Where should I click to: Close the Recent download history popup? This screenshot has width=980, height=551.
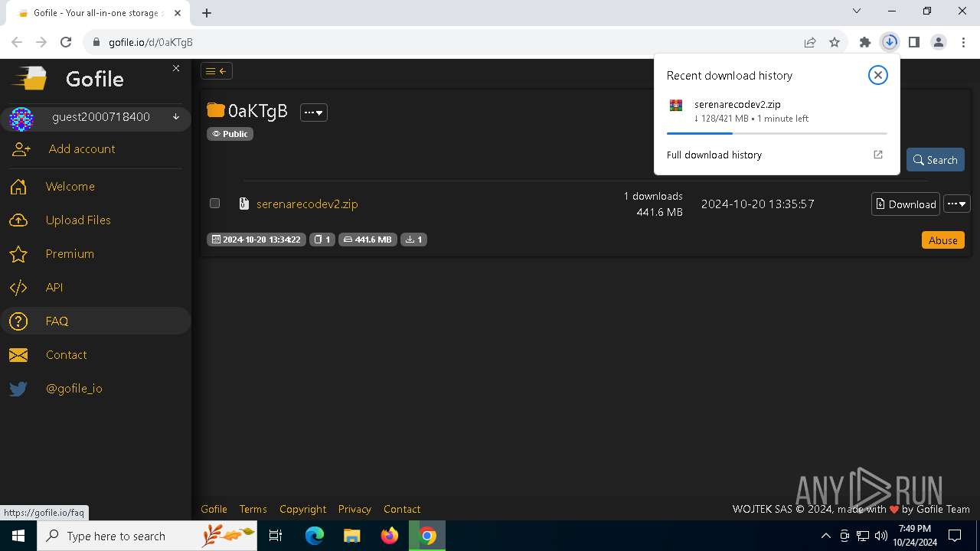[x=878, y=75]
